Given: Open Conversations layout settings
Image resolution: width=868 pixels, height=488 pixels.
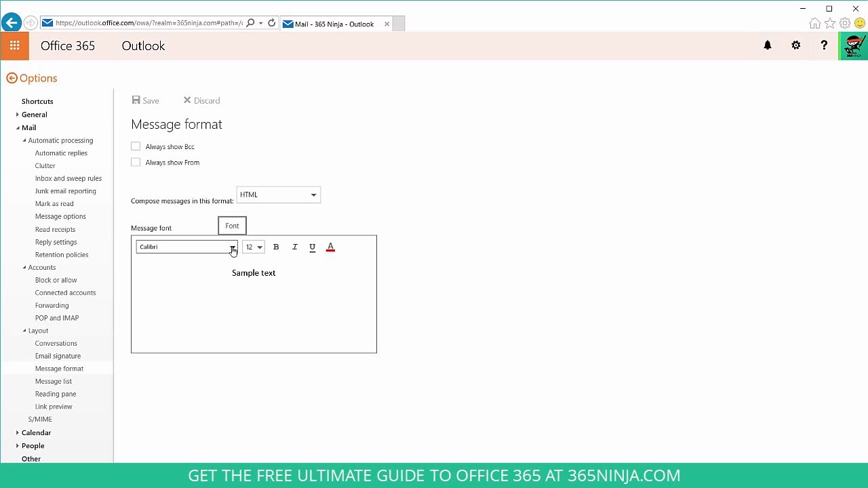Looking at the screenshot, I should [x=56, y=343].
